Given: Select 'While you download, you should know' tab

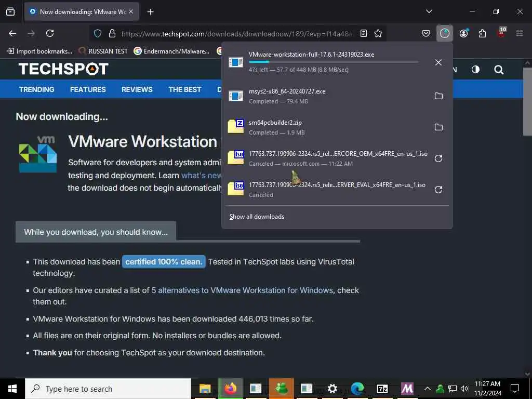Looking at the screenshot, I should [96, 232].
